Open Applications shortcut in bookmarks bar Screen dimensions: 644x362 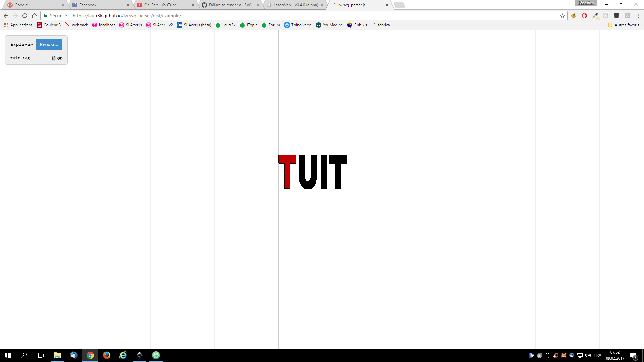click(x=18, y=25)
